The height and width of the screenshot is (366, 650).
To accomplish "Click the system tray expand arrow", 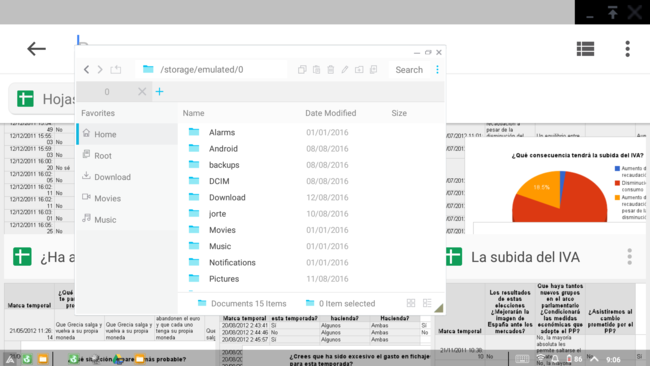I will pyautogui.click(x=594, y=359).
